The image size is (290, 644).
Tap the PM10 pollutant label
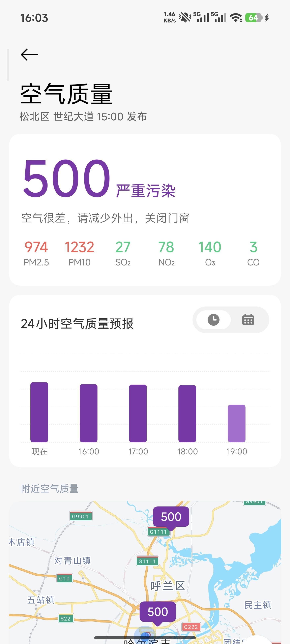coord(79,262)
